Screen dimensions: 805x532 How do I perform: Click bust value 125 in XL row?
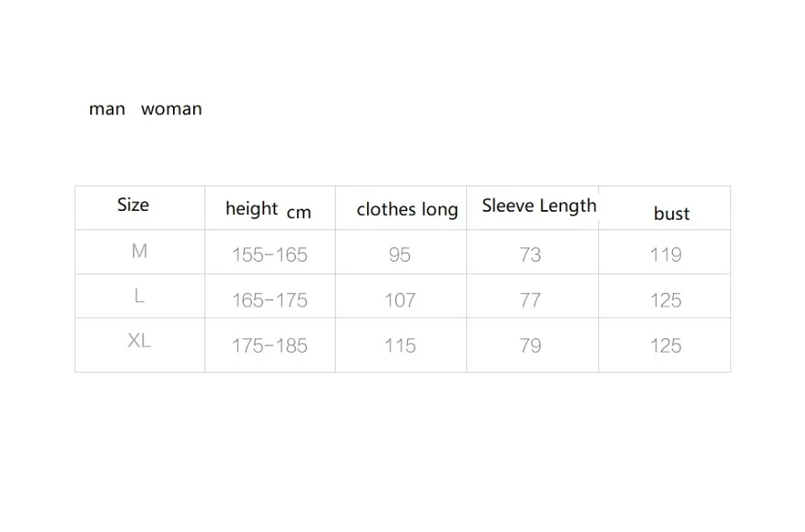[666, 345]
